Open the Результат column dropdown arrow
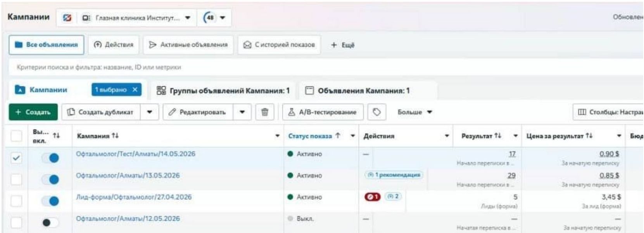The height and width of the screenshot is (233, 644). coord(516,136)
